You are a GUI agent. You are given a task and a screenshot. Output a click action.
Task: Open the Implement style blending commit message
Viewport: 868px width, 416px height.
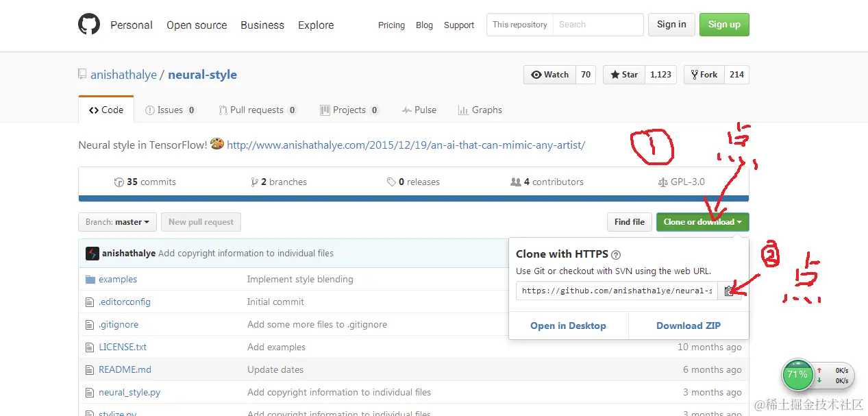pyautogui.click(x=300, y=280)
